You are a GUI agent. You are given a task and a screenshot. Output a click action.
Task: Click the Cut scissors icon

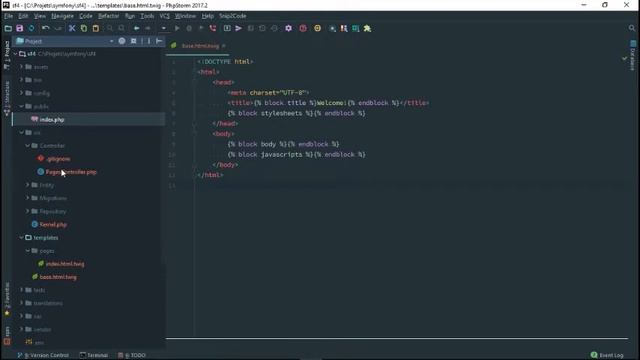click(x=72, y=29)
